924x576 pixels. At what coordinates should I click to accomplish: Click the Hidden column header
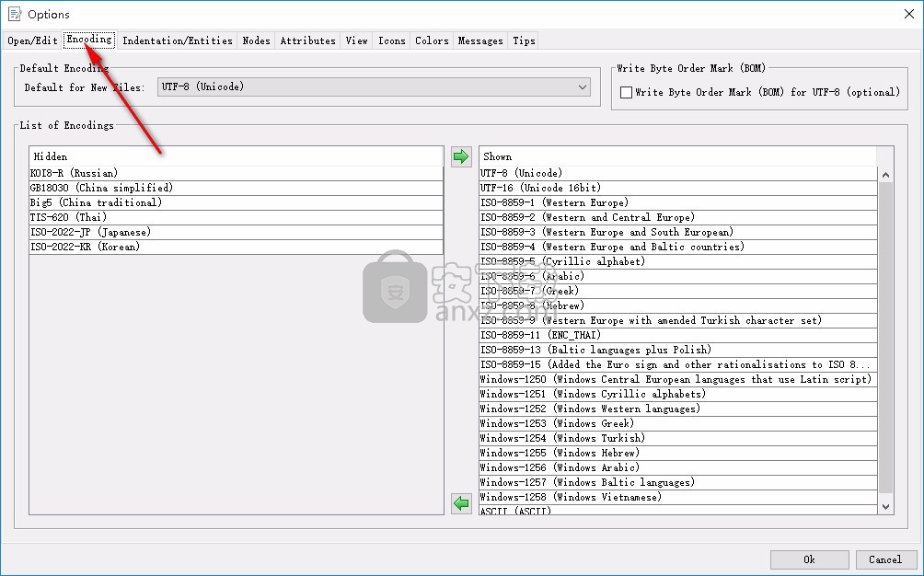(x=236, y=156)
